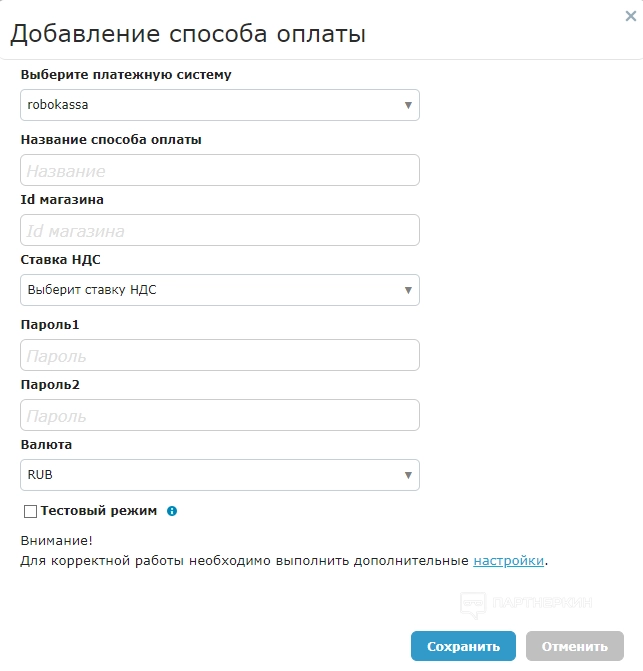
Task: Select the Пароль2 password field
Action: [x=219, y=415]
